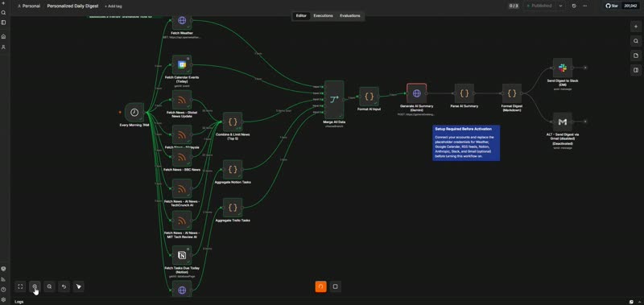This screenshot has width=644, height=305.
Task: Select the Setup Required Before Activation sticky note
Action: point(466,143)
